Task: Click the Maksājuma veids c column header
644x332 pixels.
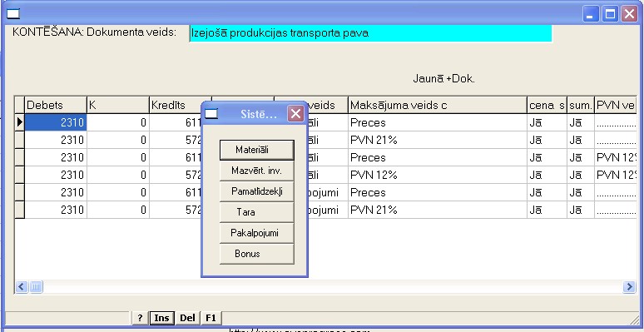Action: click(x=438, y=105)
